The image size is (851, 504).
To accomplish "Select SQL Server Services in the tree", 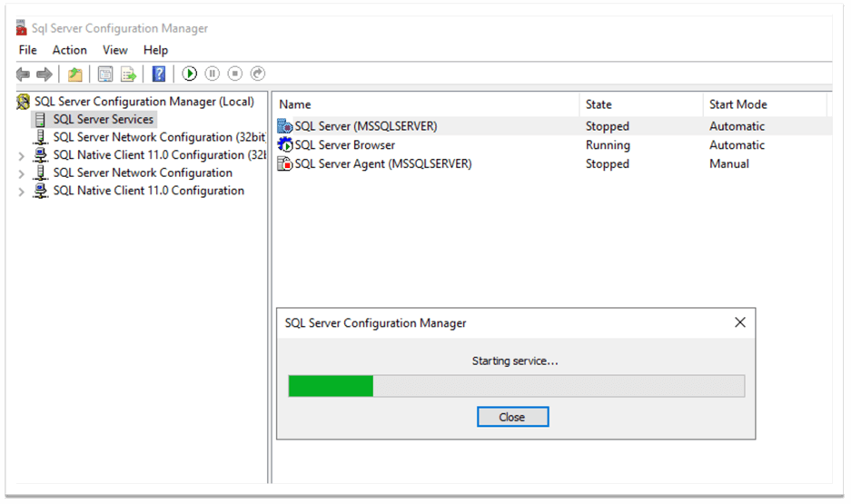I will pyautogui.click(x=104, y=119).
